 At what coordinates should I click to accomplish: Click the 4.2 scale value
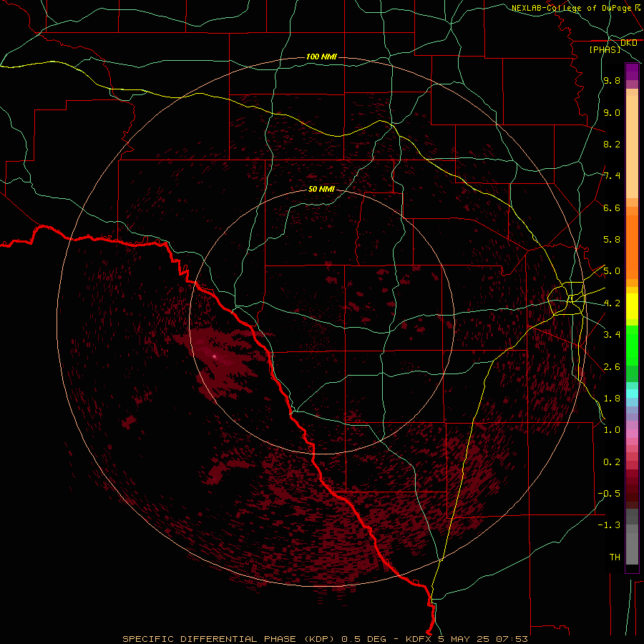612,303
